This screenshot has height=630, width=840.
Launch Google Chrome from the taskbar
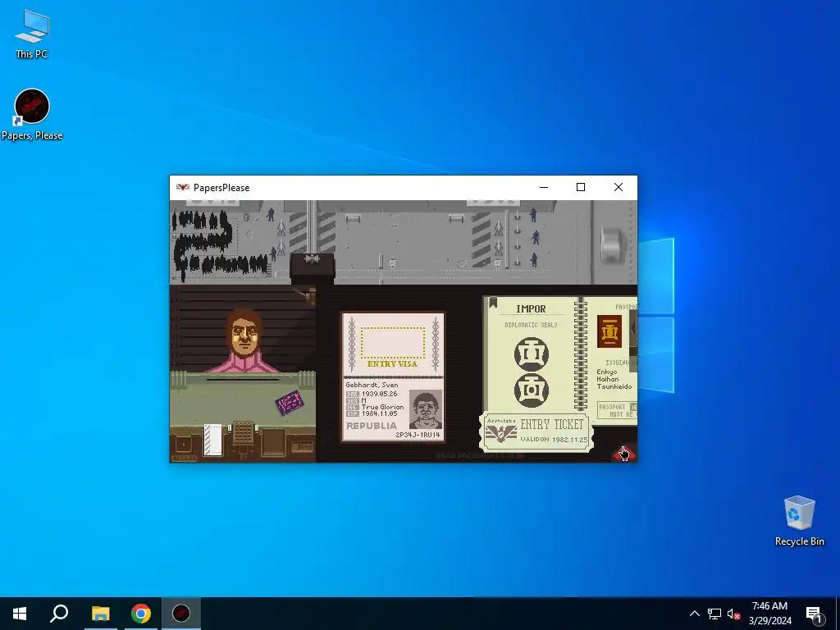click(x=141, y=614)
